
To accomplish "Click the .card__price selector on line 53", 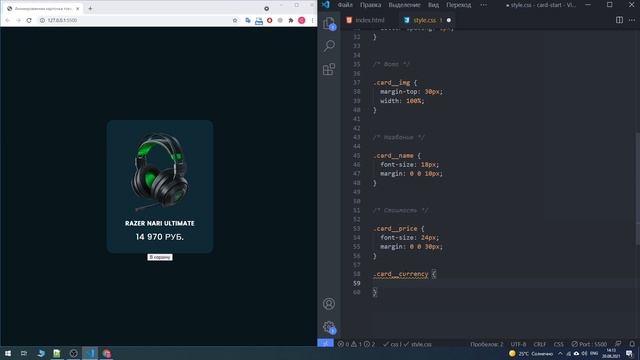I will [x=395, y=228].
